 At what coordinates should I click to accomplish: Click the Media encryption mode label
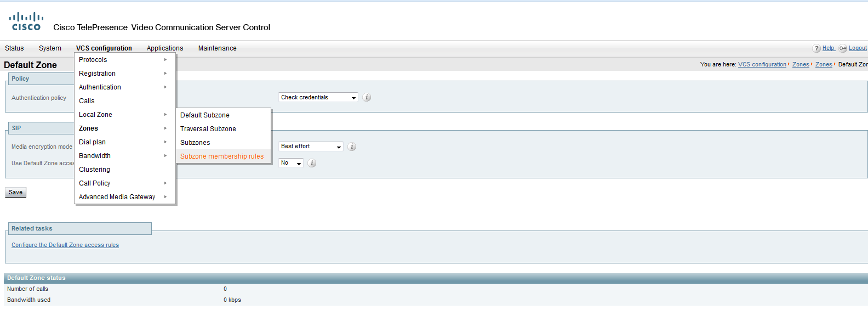42,147
